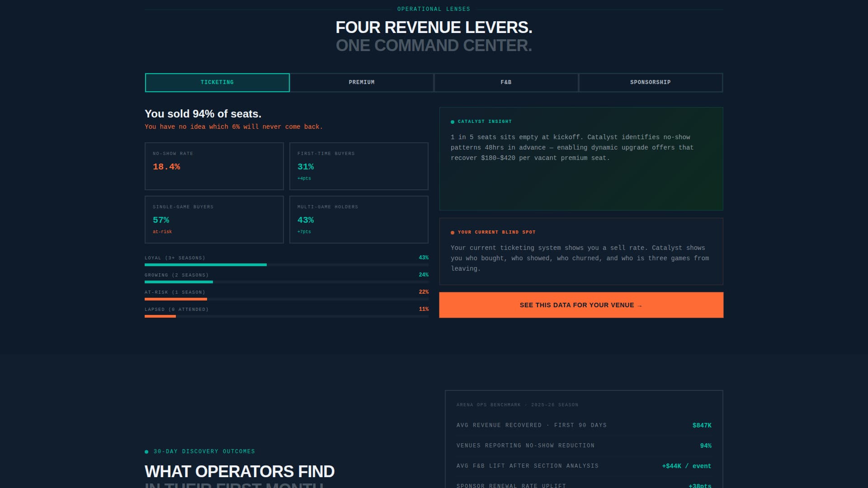Screen dimensions: 868x488
Task: Click the $847K revenue recovered value
Action: 702,426
